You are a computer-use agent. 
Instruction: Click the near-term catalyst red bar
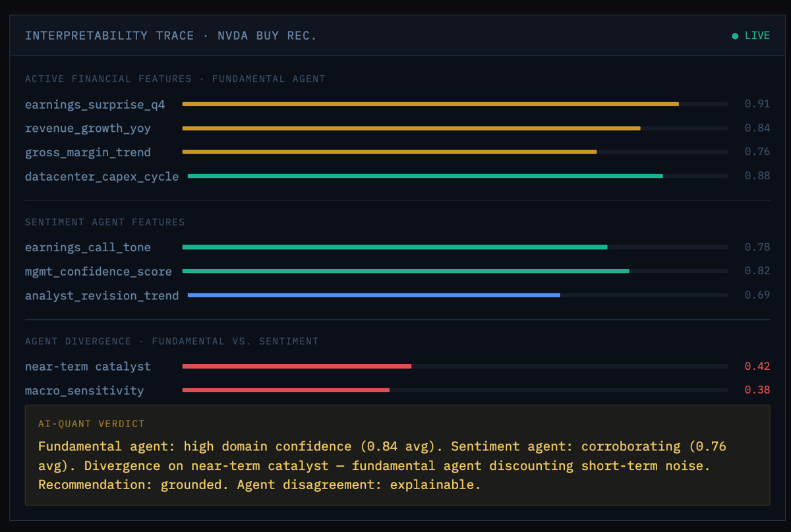click(297, 367)
